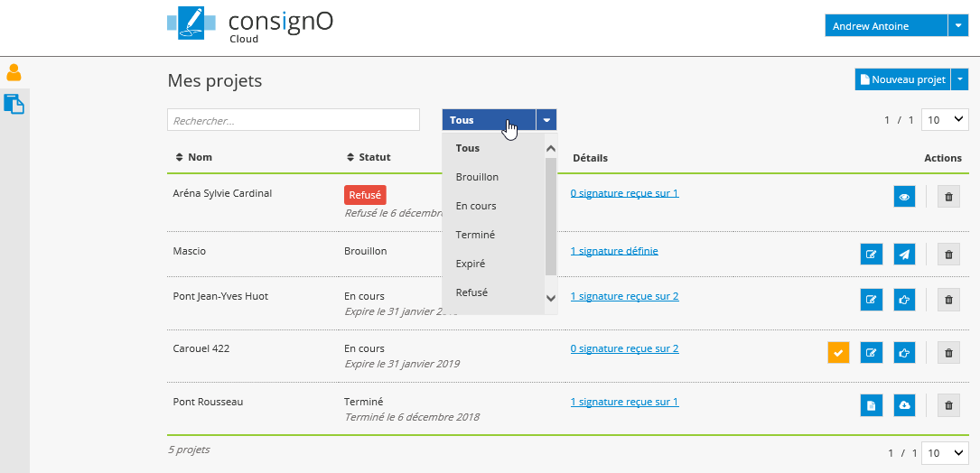Expand the Andrew Antoine user dropdown arrow
This screenshot has height=473, width=980.
point(957,26)
